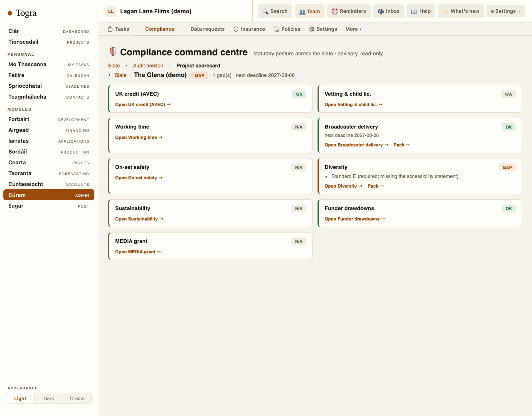Viewport: 532px width, 416px height.
Task: Click the magnifier icon in Search
Action: point(265,11)
